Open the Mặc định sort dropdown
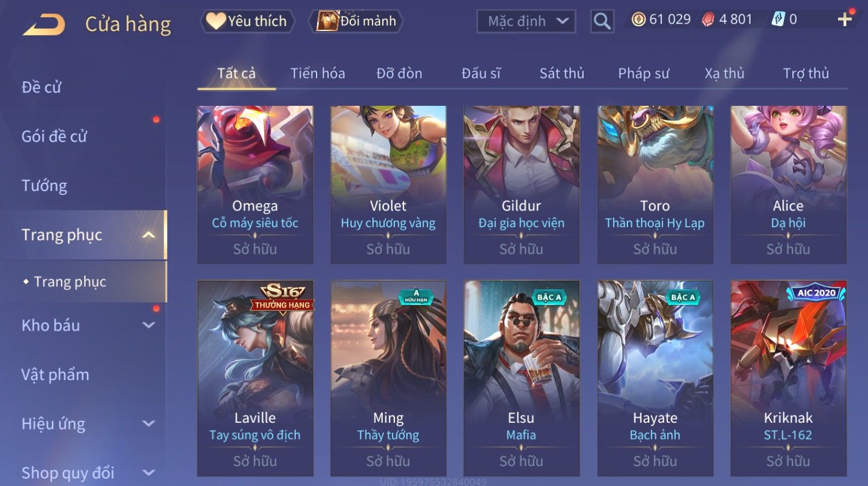Viewport: 868px width, 486px height. point(526,21)
